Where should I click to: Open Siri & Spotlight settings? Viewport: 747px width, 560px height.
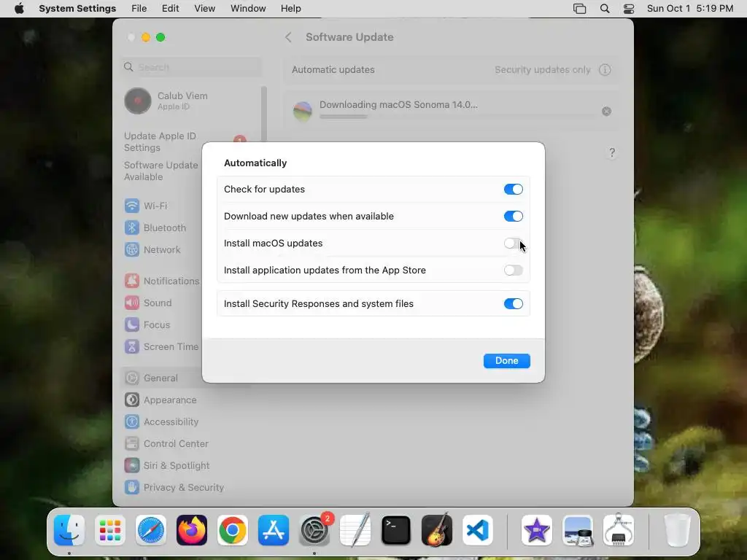pos(167,466)
